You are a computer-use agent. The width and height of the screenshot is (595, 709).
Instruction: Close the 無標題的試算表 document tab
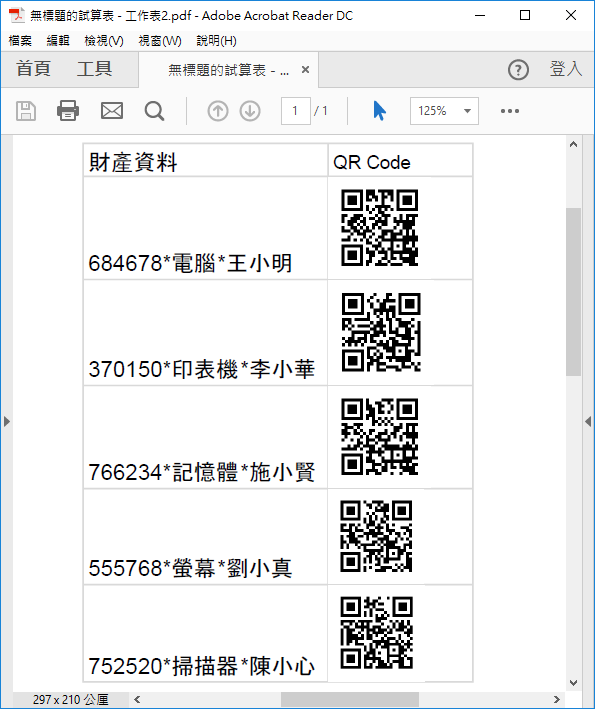(306, 70)
